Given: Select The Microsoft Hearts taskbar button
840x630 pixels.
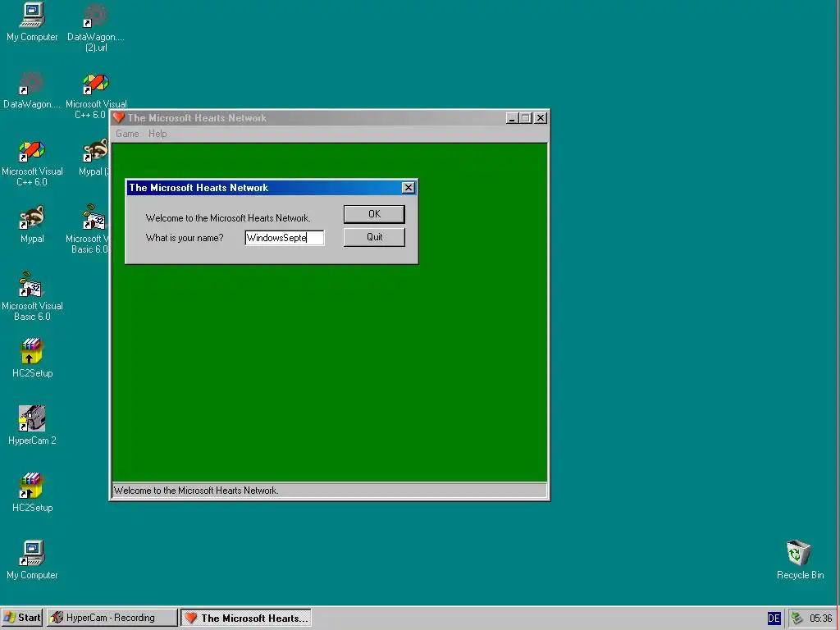Looking at the screenshot, I should pyautogui.click(x=246, y=618).
